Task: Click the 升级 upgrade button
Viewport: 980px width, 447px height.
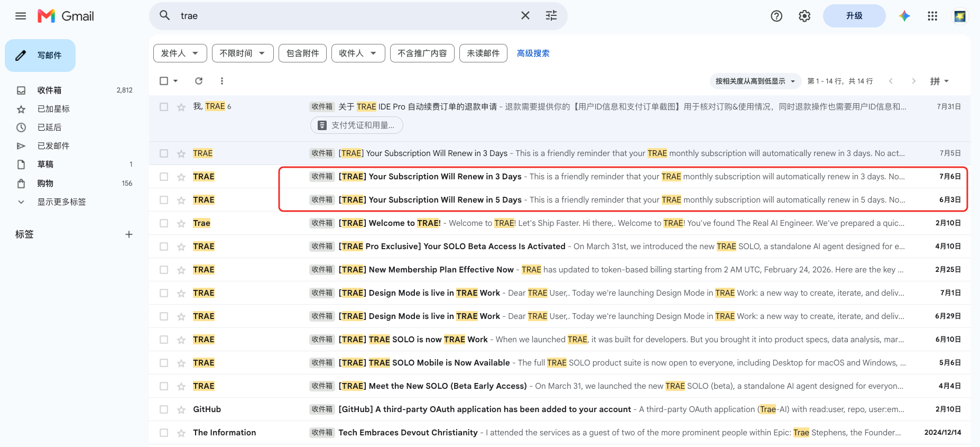Action: click(854, 16)
